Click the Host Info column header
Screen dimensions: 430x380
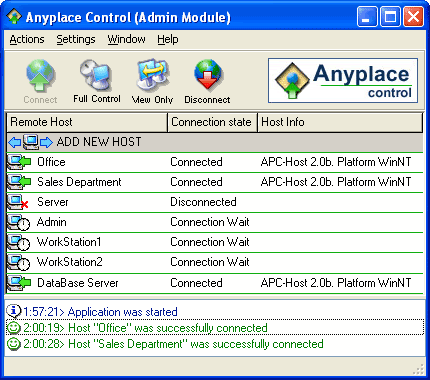[340, 122]
